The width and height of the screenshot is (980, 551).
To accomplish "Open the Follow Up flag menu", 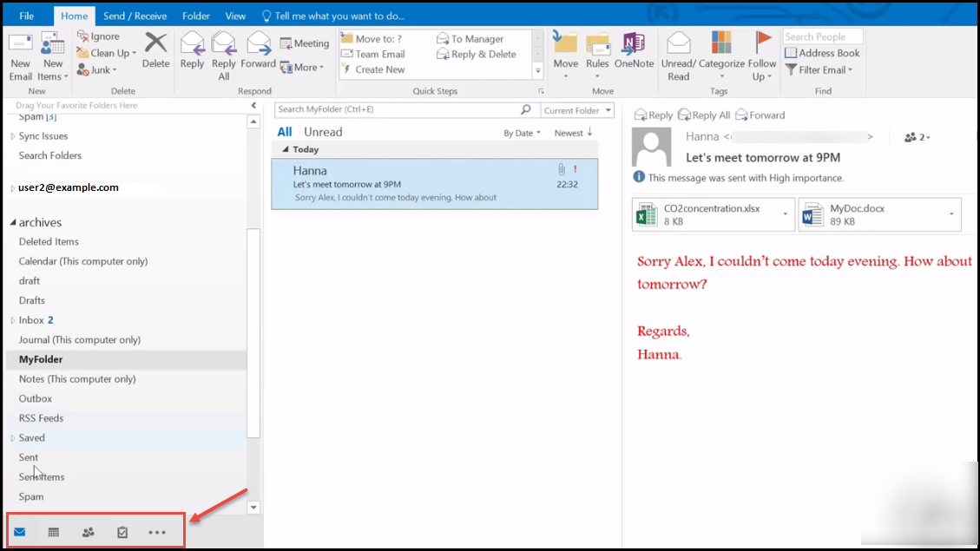I will coord(762,56).
